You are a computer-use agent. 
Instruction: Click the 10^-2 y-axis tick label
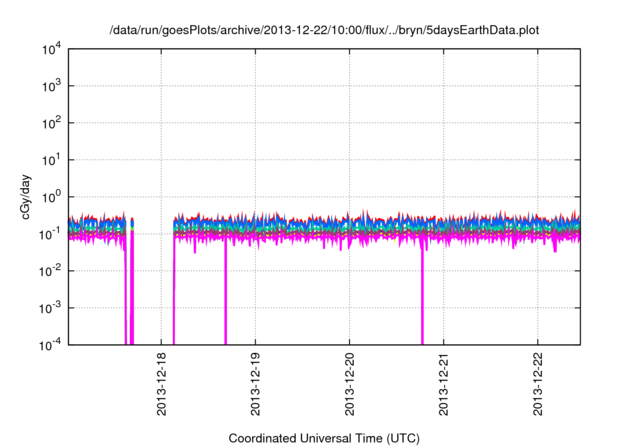(x=50, y=272)
